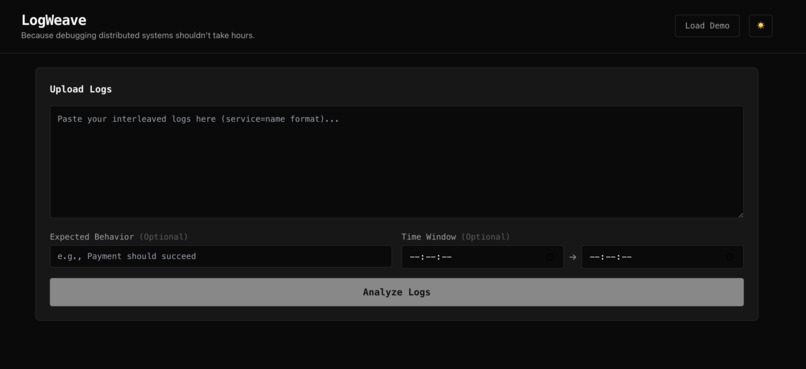Click the Time Window (Optional) label
The width and height of the screenshot is (806, 369).
point(455,237)
